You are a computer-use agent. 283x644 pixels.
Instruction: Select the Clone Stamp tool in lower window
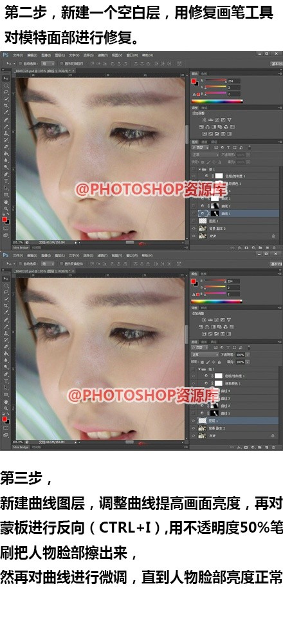tap(6, 333)
